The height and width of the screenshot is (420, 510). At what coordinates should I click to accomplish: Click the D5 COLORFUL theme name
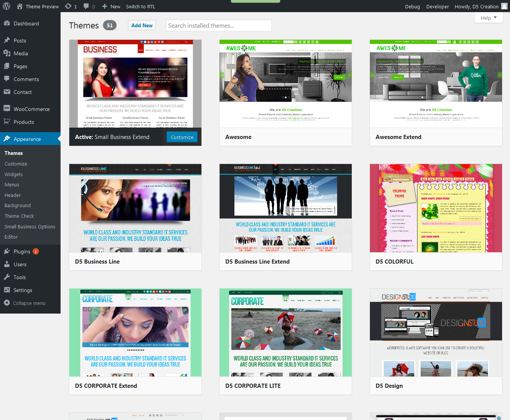[x=395, y=261]
